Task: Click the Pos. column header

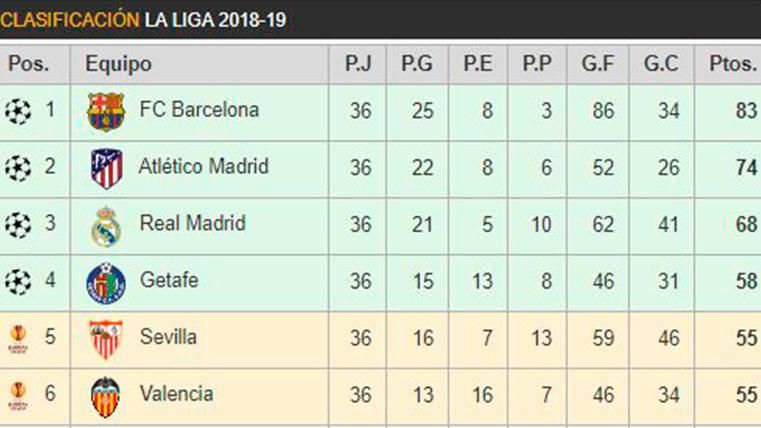Action: coord(30,64)
